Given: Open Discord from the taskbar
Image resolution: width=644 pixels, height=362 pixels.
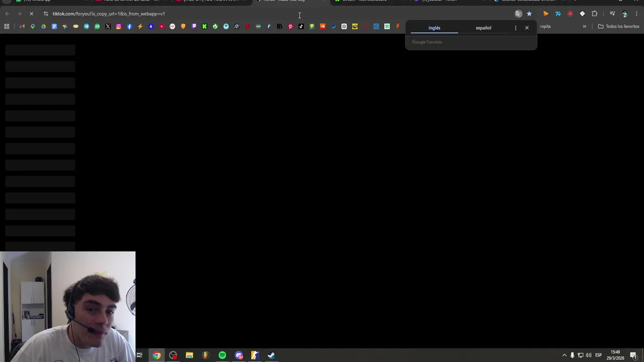Looking at the screenshot, I should click(238, 355).
